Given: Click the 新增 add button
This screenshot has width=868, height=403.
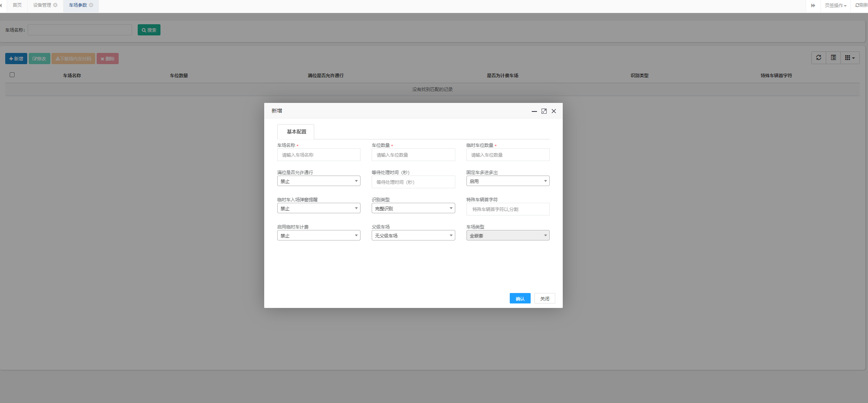Looking at the screenshot, I should 16,59.
